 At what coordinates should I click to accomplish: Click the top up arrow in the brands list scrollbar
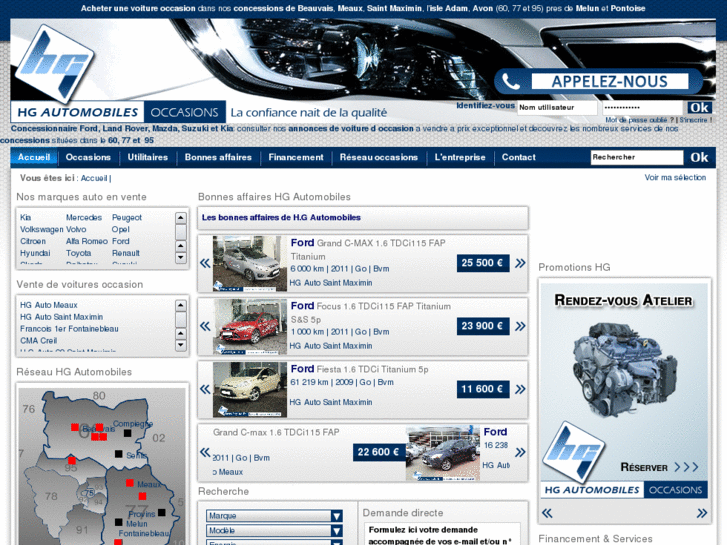(x=181, y=218)
